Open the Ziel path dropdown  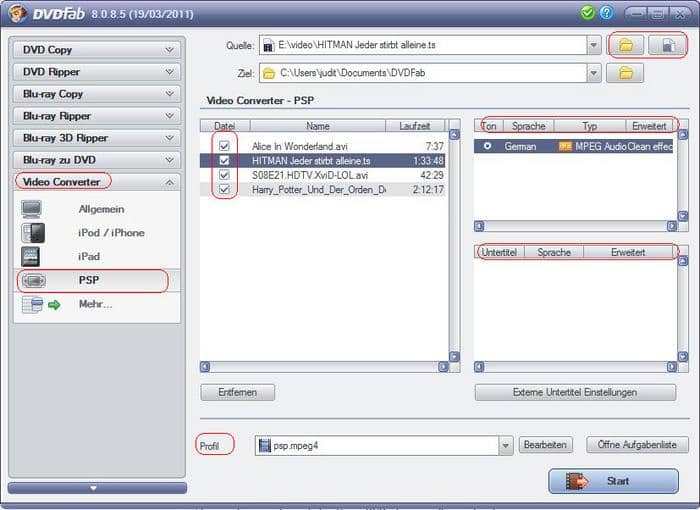pos(593,73)
